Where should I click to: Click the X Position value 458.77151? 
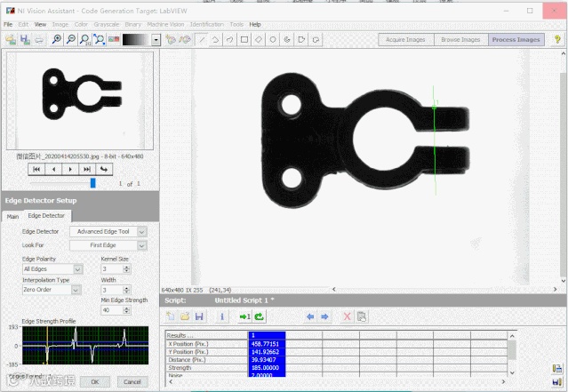(x=267, y=344)
